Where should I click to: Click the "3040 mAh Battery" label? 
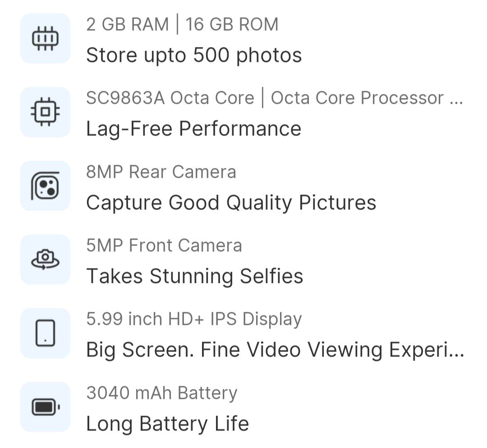161,393
